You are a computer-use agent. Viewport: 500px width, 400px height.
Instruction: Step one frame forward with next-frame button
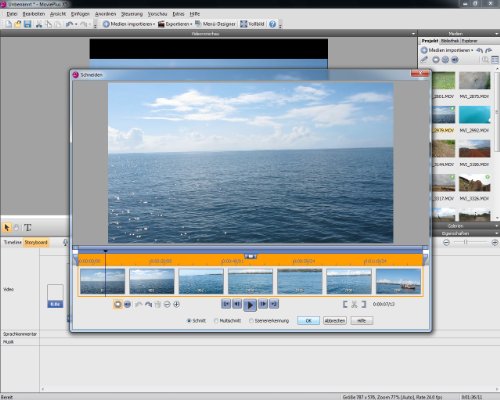click(263, 304)
